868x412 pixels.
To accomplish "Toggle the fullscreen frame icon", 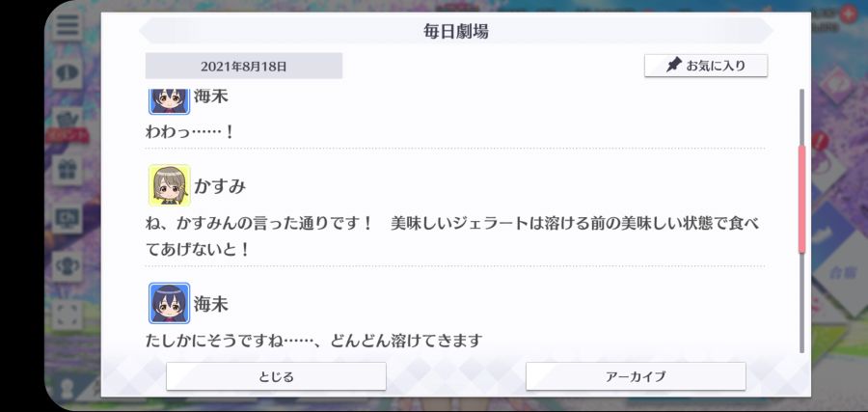I will [x=68, y=314].
